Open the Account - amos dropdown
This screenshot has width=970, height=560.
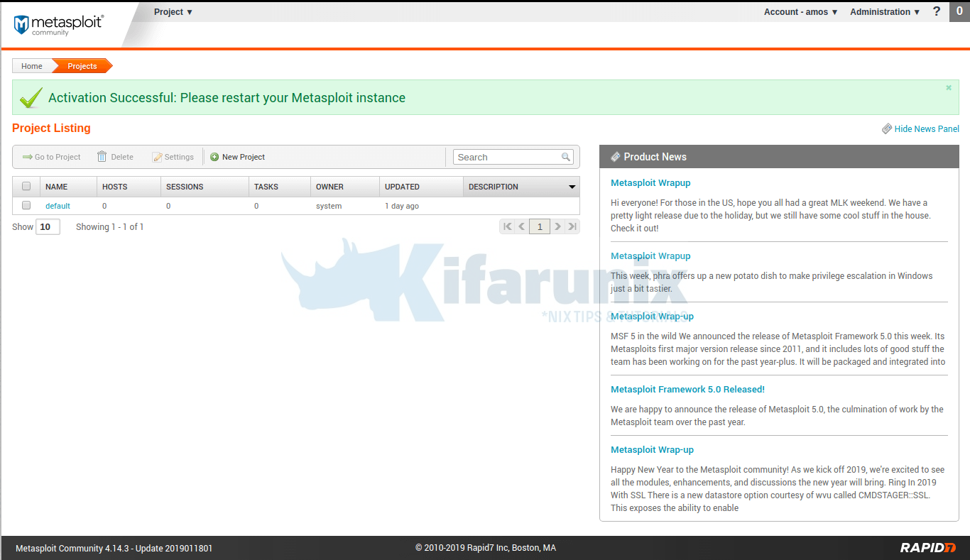click(801, 12)
